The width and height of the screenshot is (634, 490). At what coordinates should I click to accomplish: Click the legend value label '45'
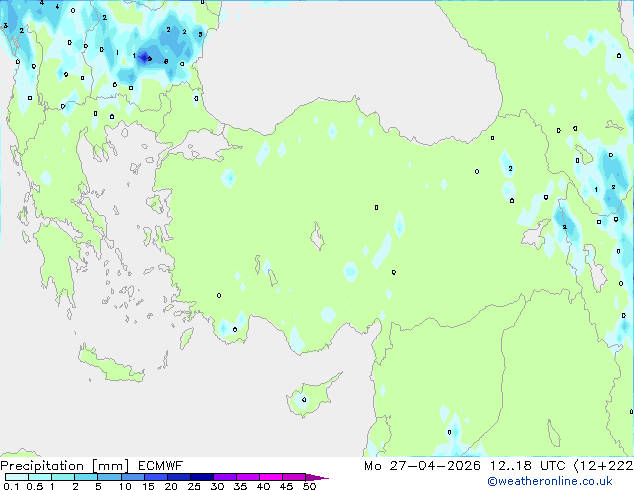point(286,486)
